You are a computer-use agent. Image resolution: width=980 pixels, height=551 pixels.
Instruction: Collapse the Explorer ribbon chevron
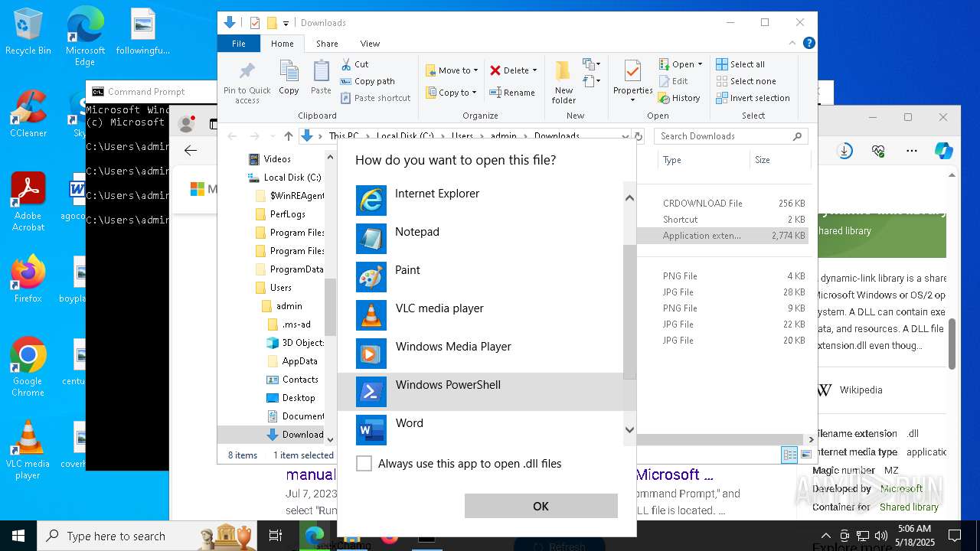[x=793, y=44]
